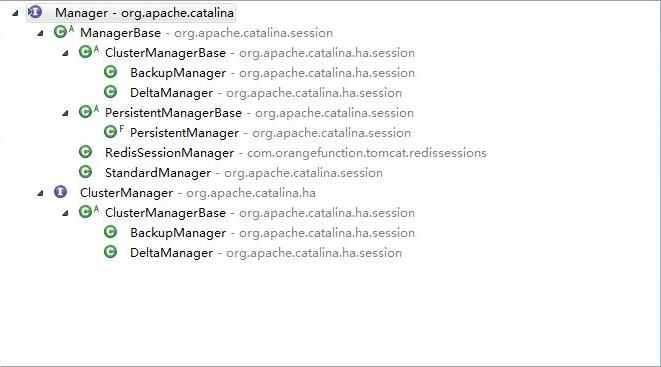Select StandardManager in the hierarchy
The width and height of the screenshot is (661, 367).
click(x=158, y=173)
